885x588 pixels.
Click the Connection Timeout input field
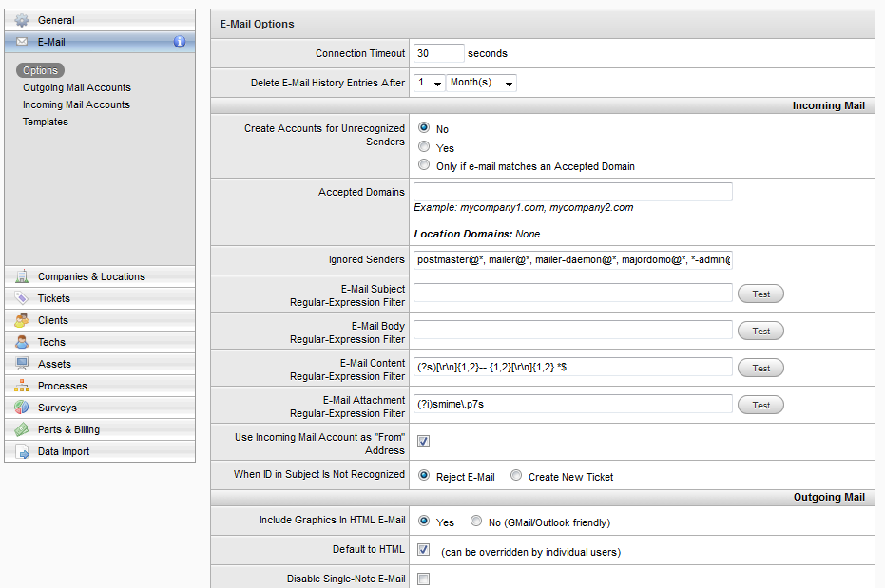point(438,53)
